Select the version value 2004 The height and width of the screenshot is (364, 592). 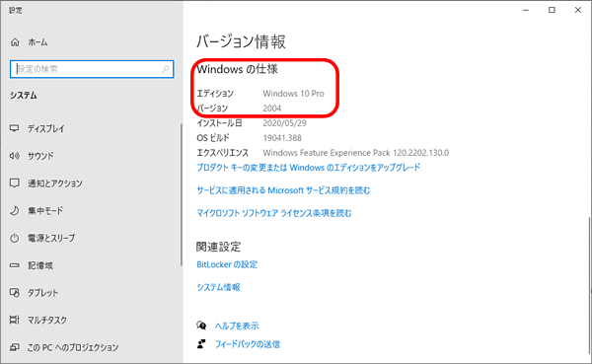tap(272, 109)
